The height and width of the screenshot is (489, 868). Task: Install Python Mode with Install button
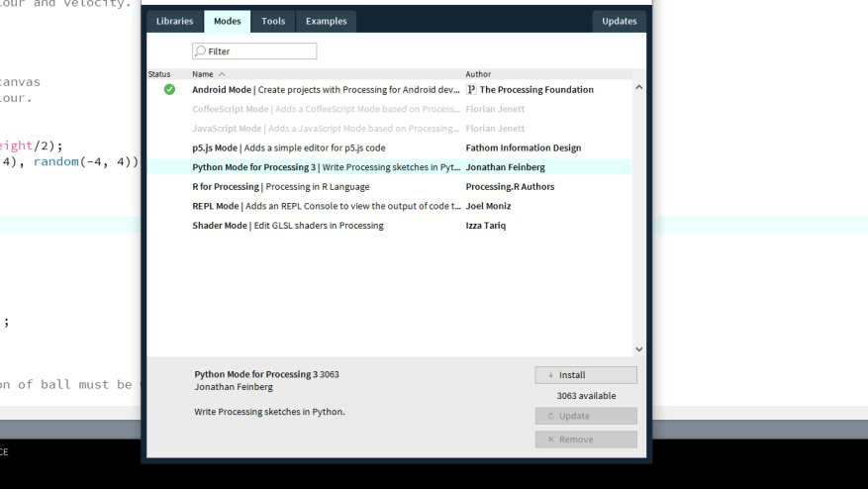[x=586, y=375]
